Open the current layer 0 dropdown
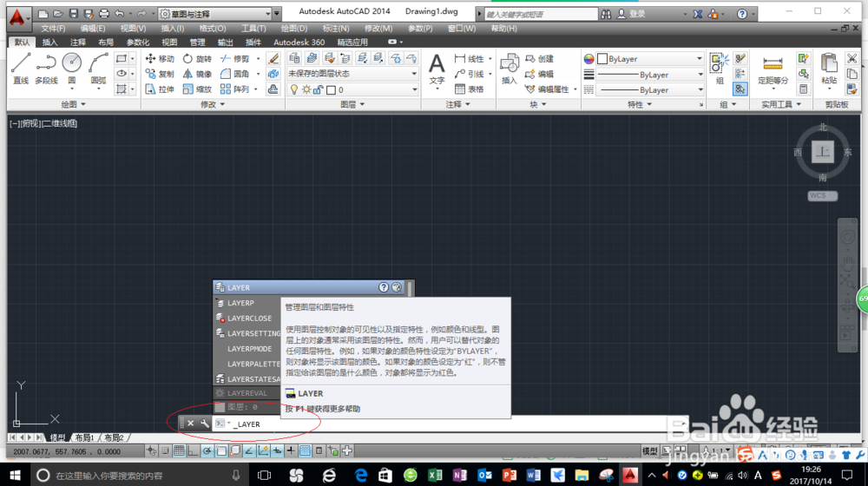Screen dimensions: 868x486 coord(352,89)
